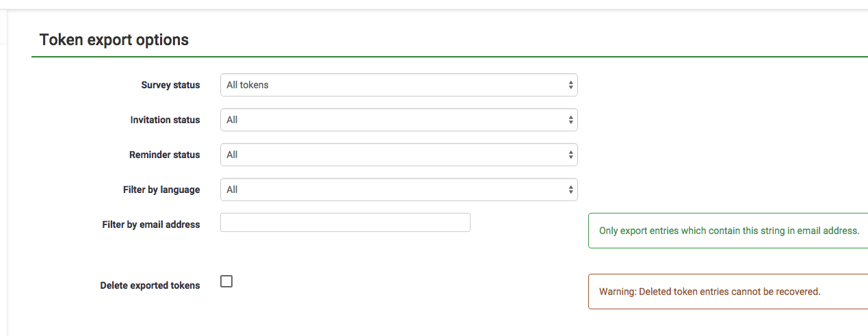The image size is (868, 336).
Task: Open the Filter by language dropdown
Action: click(x=398, y=190)
